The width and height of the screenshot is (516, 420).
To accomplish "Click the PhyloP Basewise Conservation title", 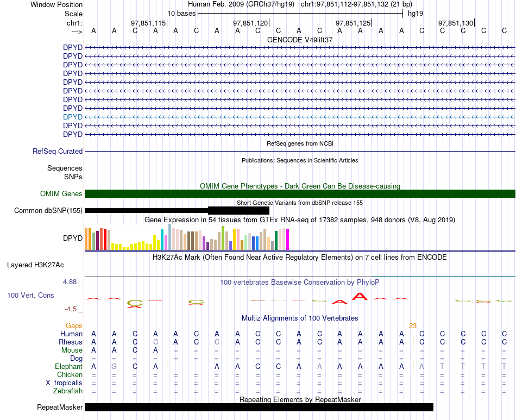I will click(x=300, y=282).
